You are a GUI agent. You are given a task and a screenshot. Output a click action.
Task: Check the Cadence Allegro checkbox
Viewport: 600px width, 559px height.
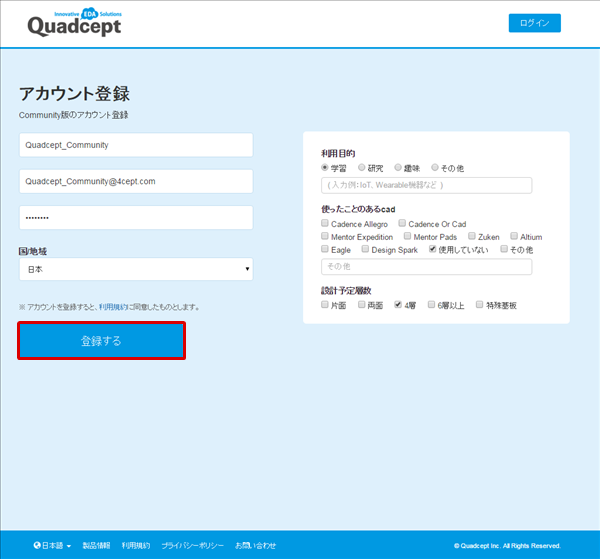(x=324, y=223)
